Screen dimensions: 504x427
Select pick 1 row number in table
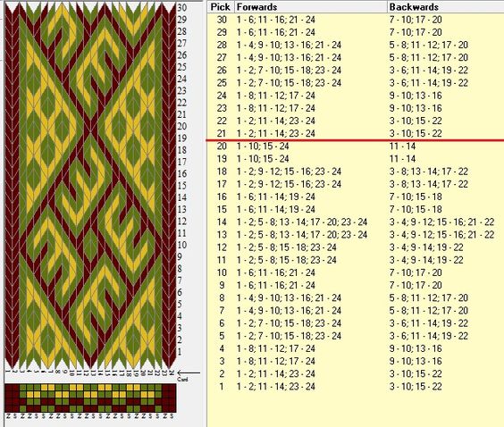point(222,387)
